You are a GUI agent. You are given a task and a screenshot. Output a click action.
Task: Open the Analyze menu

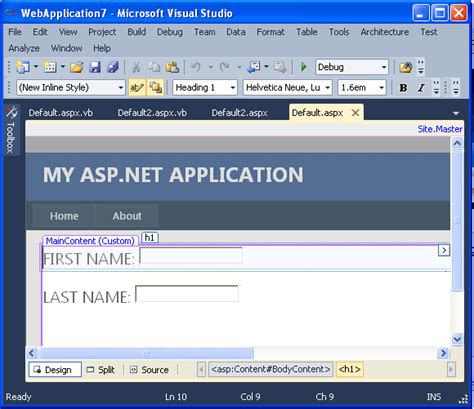[x=24, y=48]
